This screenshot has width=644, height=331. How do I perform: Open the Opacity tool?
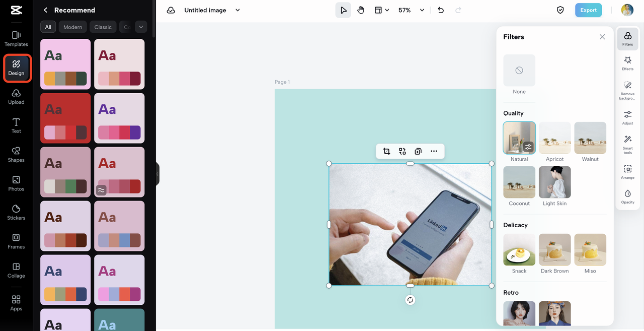tap(627, 197)
